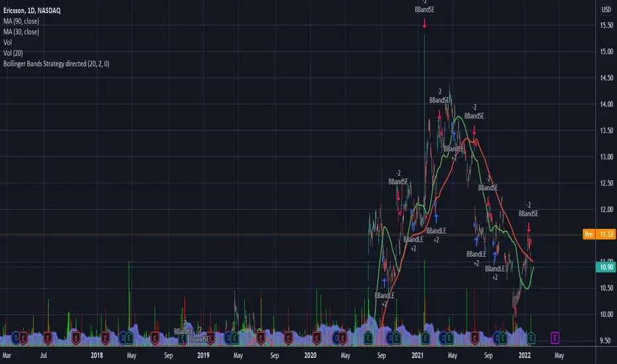This screenshot has height=364, width=617.
Task: Select the green earnings marker for April 2019
Action: (x=234, y=338)
